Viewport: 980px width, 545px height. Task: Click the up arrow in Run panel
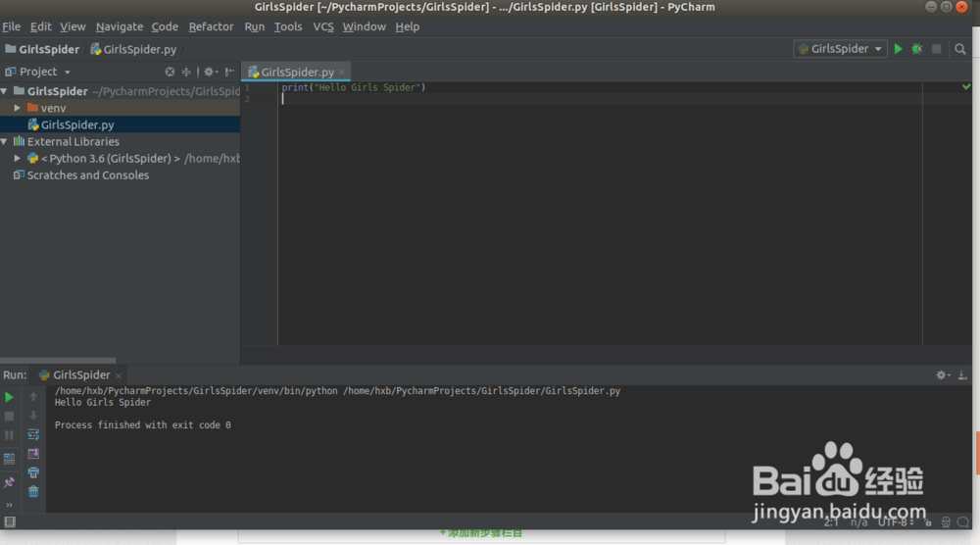(x=33, y=396)
